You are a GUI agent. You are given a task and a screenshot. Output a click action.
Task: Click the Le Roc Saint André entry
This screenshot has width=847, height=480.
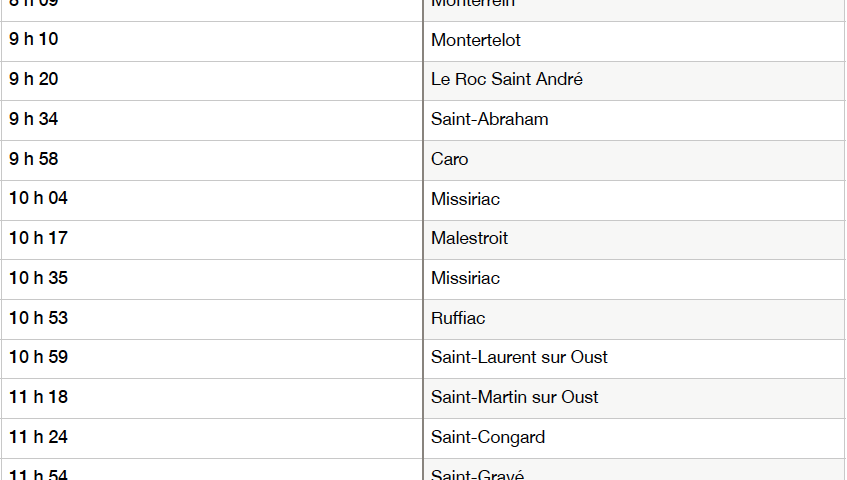pyautogui.click(x=507, y=80)
